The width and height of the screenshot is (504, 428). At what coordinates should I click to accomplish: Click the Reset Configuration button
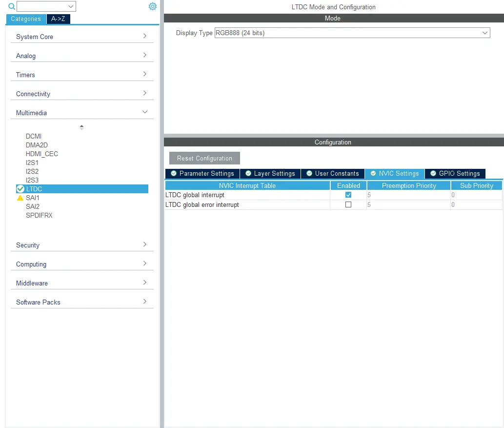click(204, 158)
